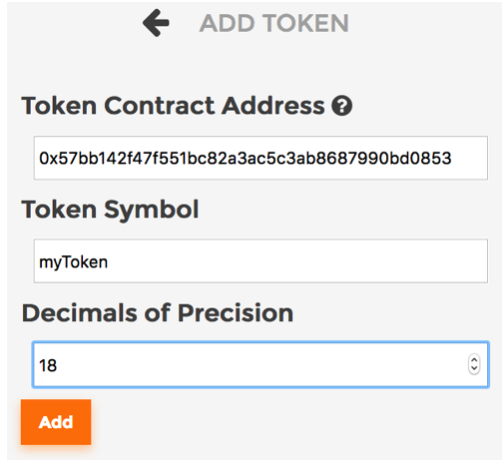The height and width of the screenshot is (460, 502).
Task: Decrease decimals with the stepper down arrow
Action: (474, 368)
